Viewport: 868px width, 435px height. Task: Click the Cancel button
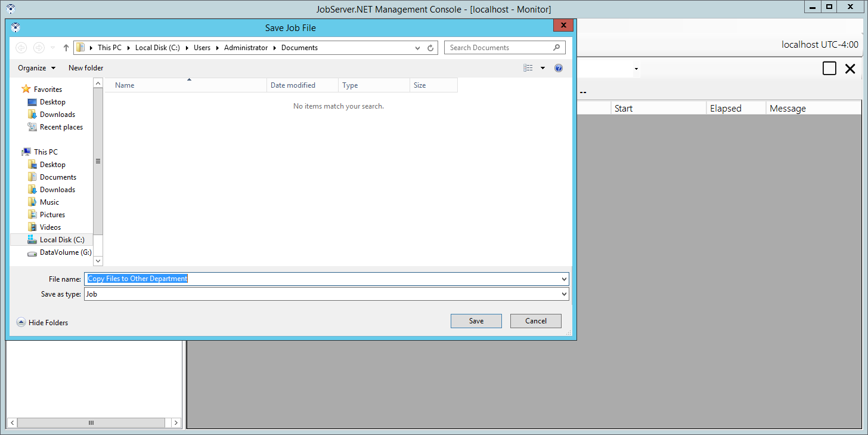(535, 321)
